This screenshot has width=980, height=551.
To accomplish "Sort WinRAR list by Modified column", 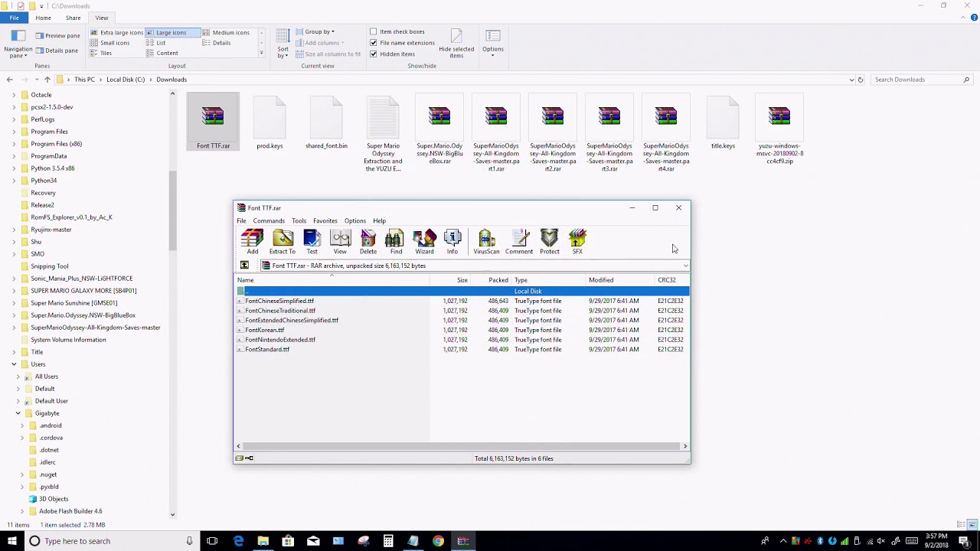I will click(x=619, y=280).
